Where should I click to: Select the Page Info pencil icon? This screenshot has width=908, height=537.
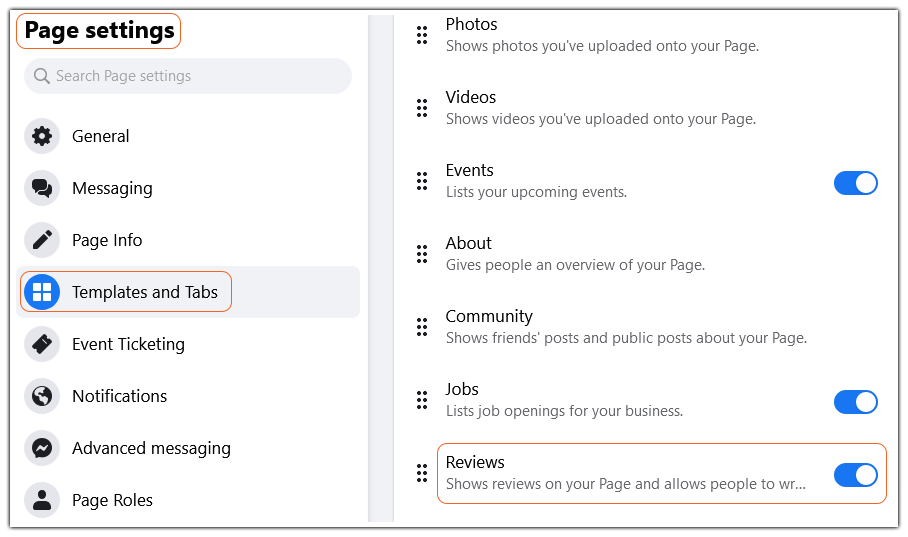click(x=42, y=240)
